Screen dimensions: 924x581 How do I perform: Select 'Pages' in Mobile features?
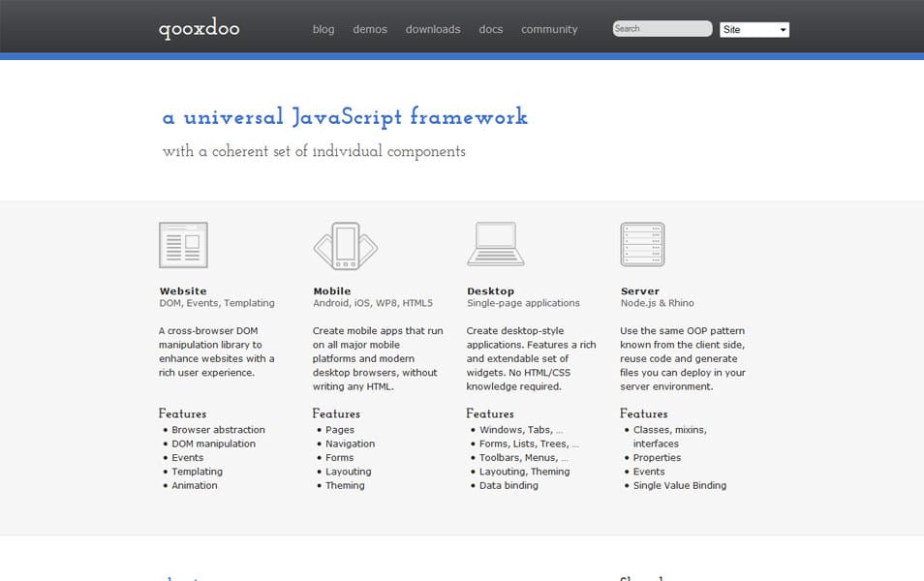340,430
